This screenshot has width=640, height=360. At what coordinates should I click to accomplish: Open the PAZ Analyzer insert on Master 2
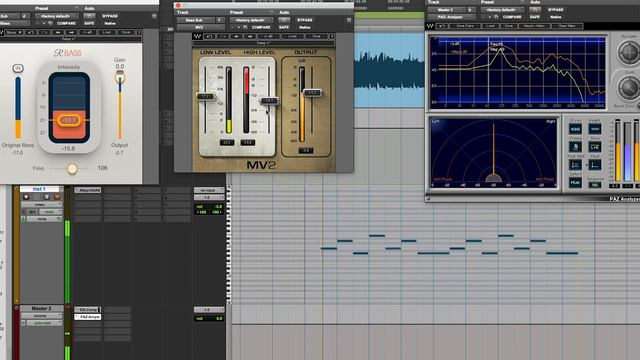[87, 317]
